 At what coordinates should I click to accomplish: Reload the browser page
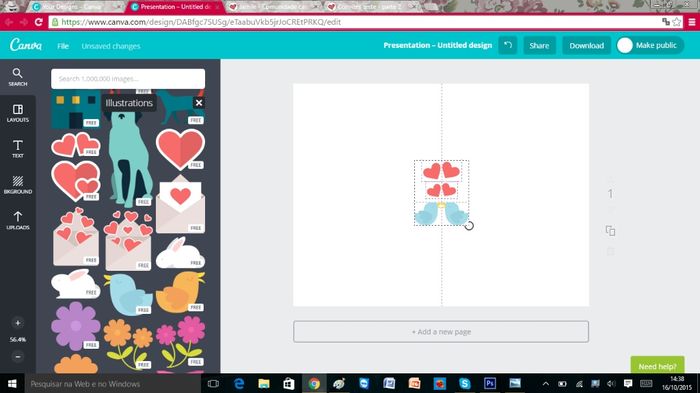[x=38, y=22]
